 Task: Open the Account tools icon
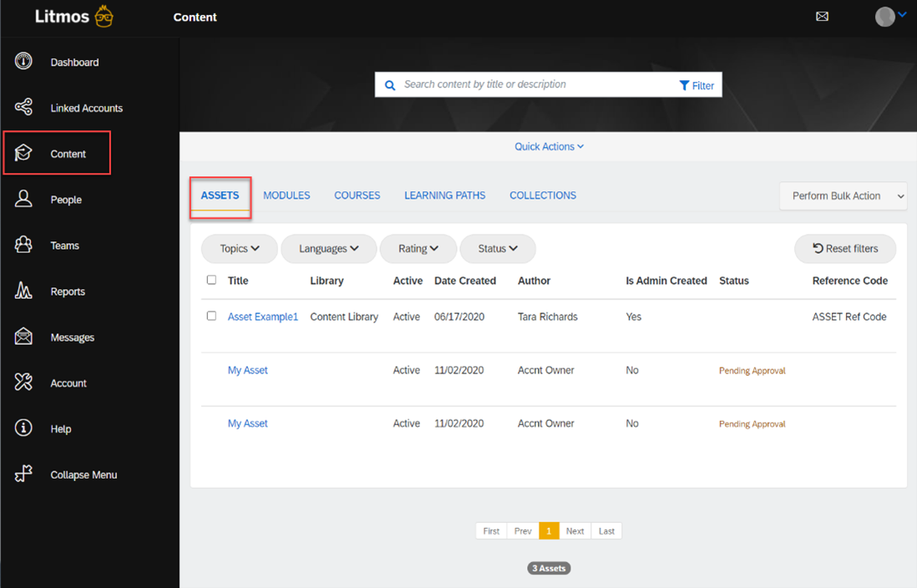[23, 382]
